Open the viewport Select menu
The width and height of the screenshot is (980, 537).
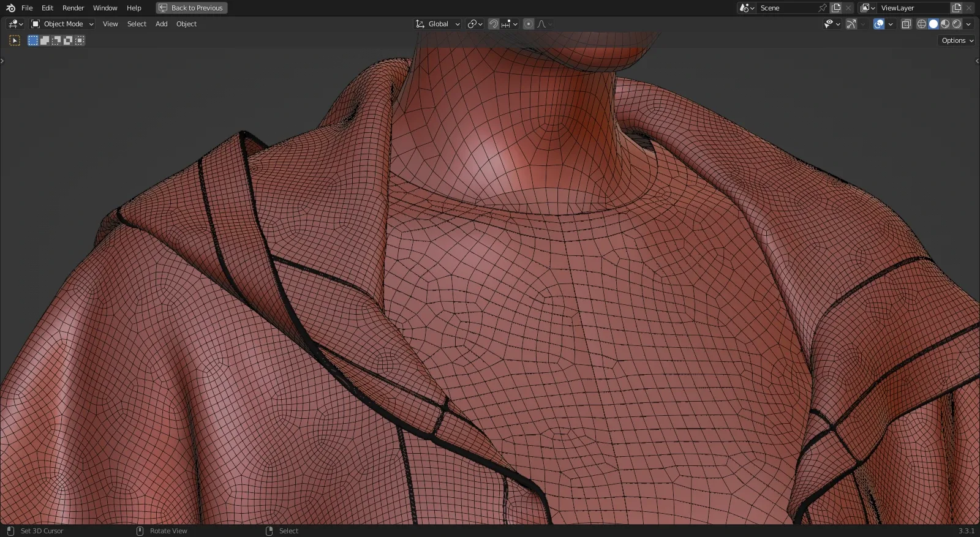point(137,24)
